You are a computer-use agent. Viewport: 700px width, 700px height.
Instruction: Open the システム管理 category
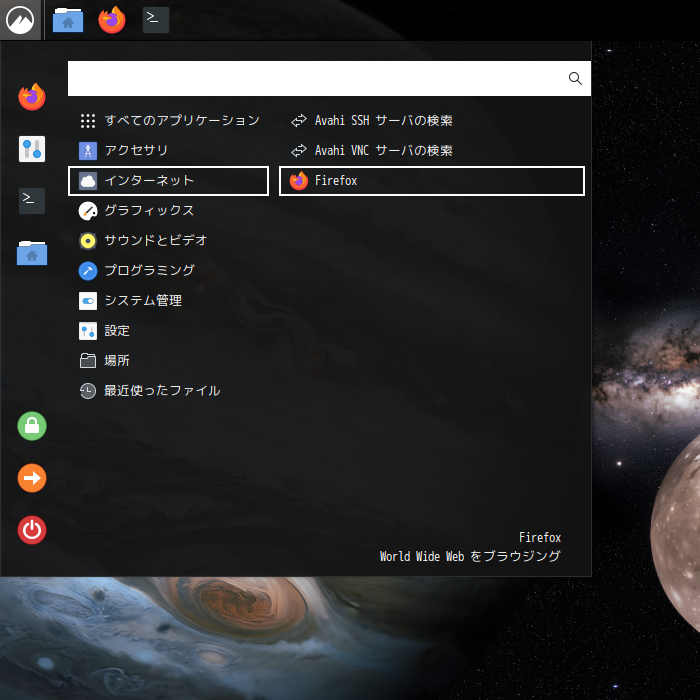pyautogui.click(x=168, y=301)
